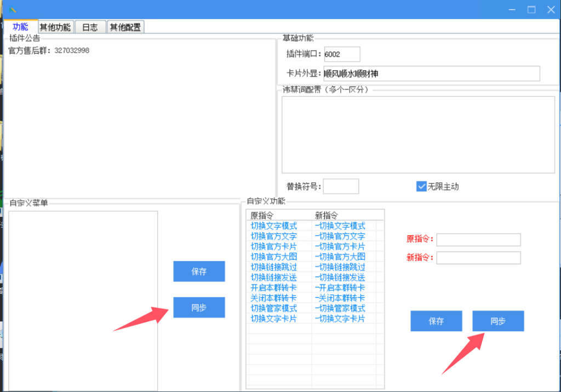Select the 切换文字模式 row in list
This screenshot has width=561, height=392.
(274, 226)
